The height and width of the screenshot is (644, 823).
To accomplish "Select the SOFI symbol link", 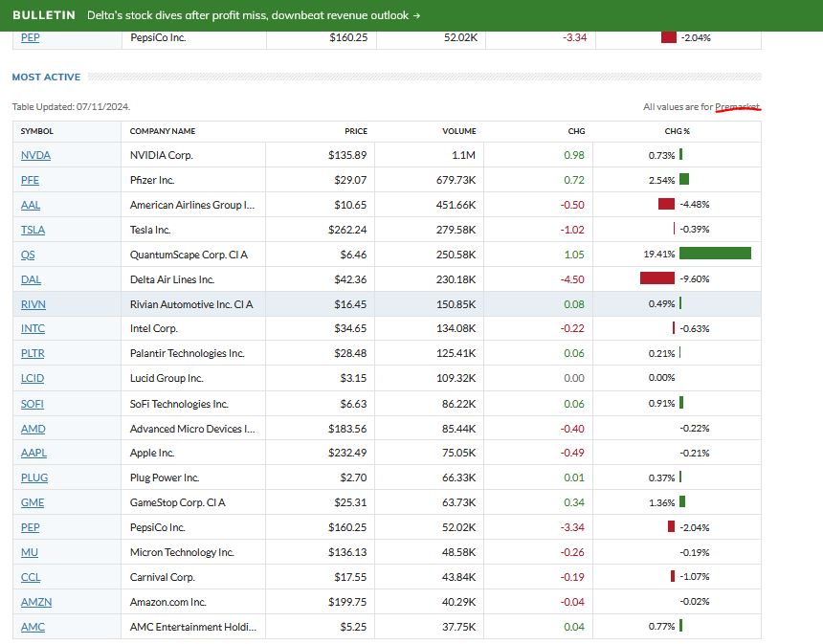I will coord(33,404).
